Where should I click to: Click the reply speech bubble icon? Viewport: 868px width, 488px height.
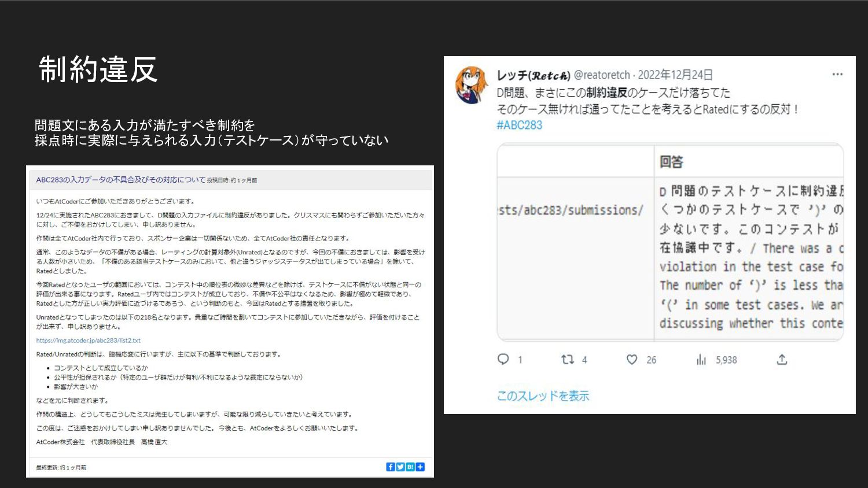[x=503, y=360]
